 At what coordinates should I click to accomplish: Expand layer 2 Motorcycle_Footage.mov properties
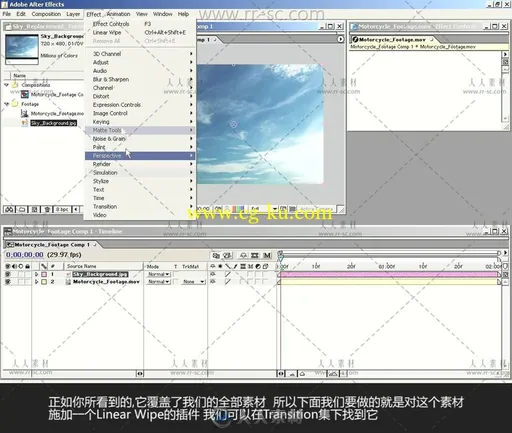point(37,282)
